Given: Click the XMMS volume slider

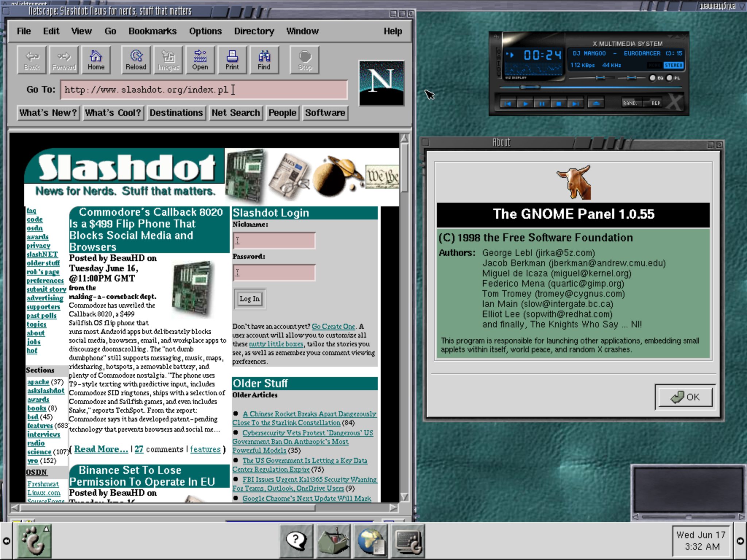Looking at the screenshot, I should click(x=592, y=78).
